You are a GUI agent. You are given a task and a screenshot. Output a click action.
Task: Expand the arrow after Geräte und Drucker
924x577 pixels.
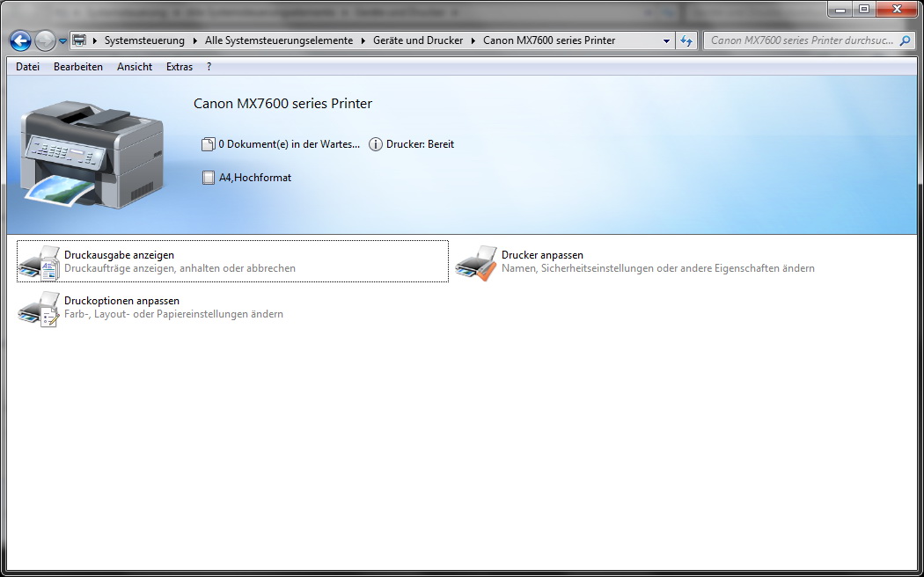click(x=473, y=40)
